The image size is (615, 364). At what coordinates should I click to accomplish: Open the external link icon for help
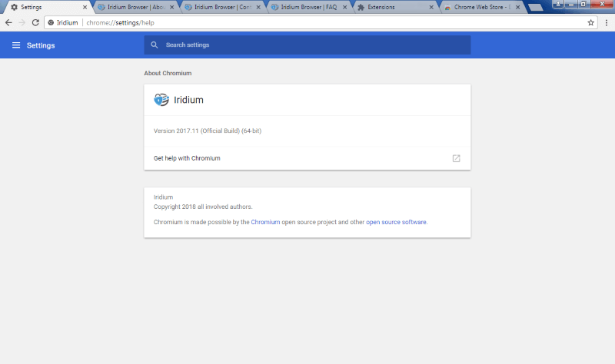[x=456, y=158]
